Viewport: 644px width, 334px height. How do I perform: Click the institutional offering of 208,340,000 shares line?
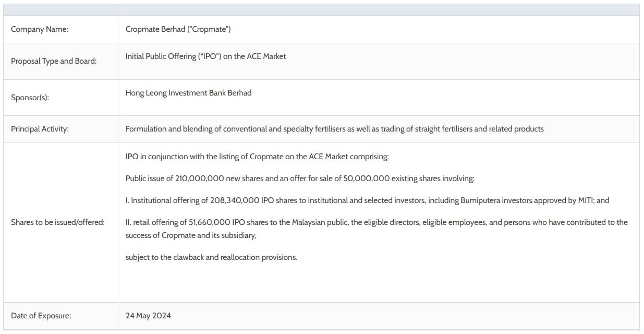(x=367, y=200)
